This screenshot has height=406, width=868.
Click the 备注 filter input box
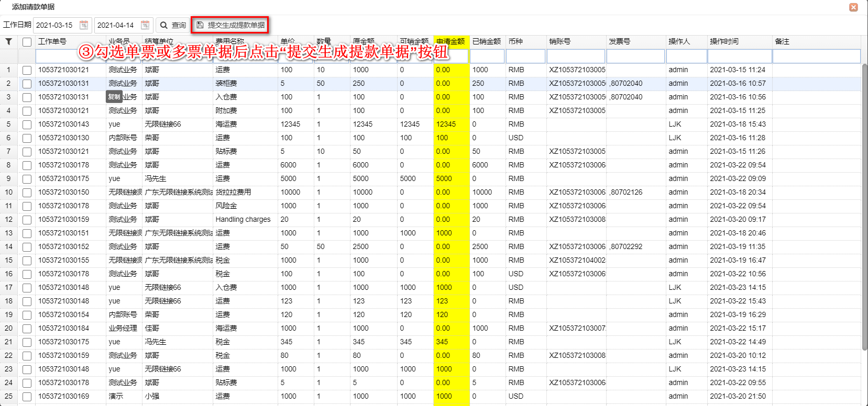click(x=816, y=56)
